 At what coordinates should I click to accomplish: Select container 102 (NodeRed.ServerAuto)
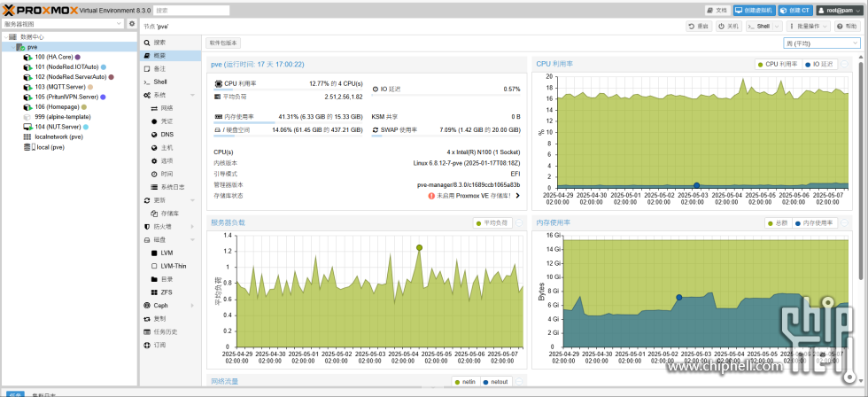click(69, 77)
